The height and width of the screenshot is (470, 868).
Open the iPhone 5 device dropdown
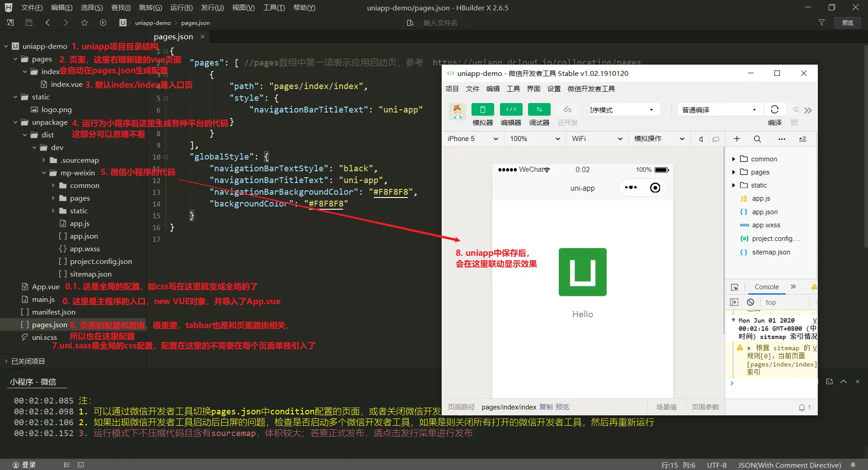click(473, 139)
